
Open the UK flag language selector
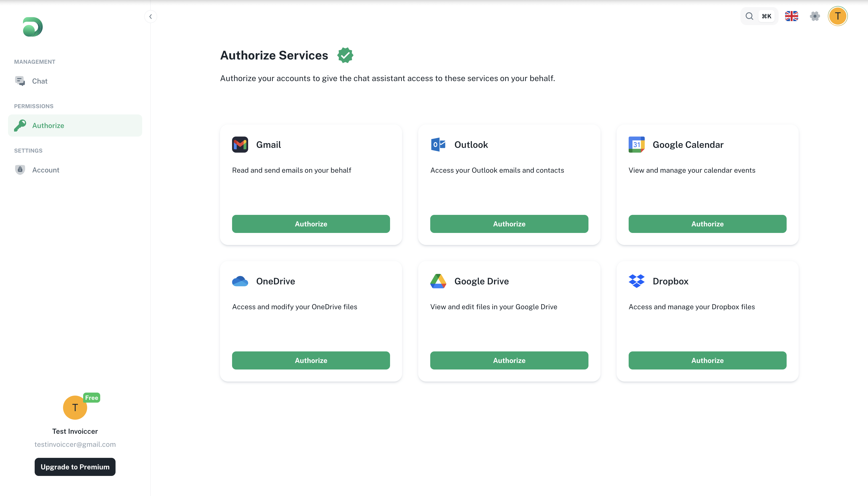(x=791, y=16)
